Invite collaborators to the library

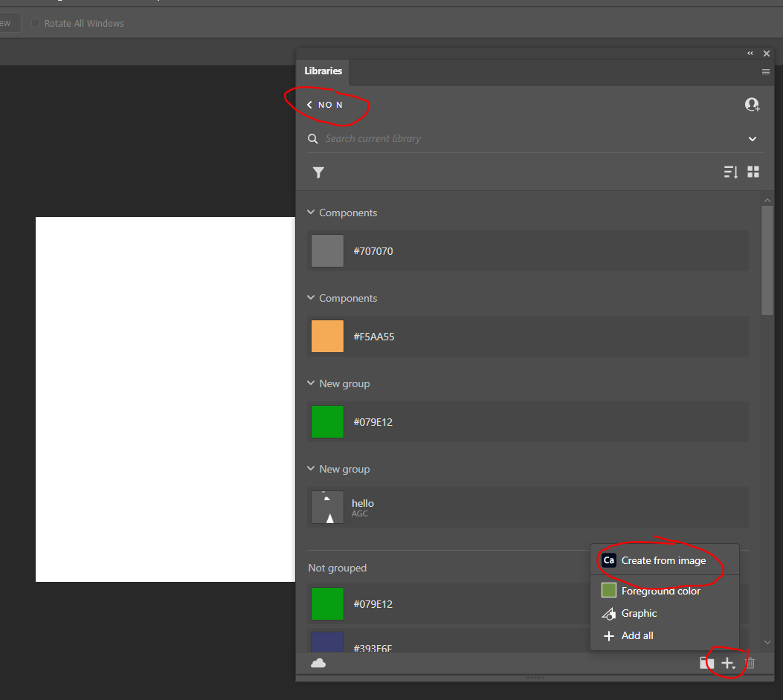[x=752, y=104]
